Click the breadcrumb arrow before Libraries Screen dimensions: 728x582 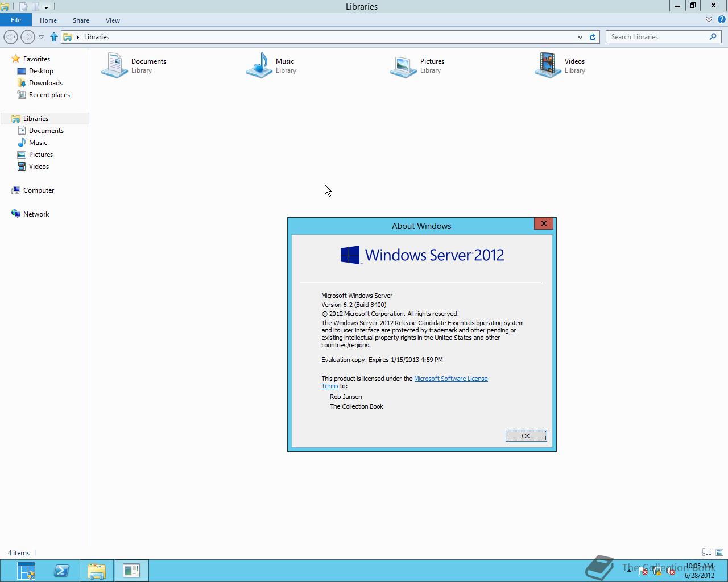pyautogui.click(x=78, y=37)
